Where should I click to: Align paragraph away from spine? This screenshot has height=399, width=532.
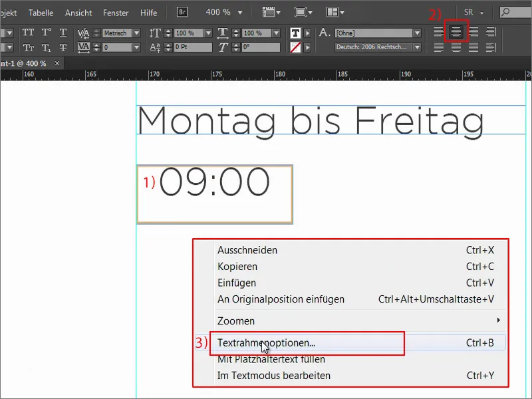(491, 47)
